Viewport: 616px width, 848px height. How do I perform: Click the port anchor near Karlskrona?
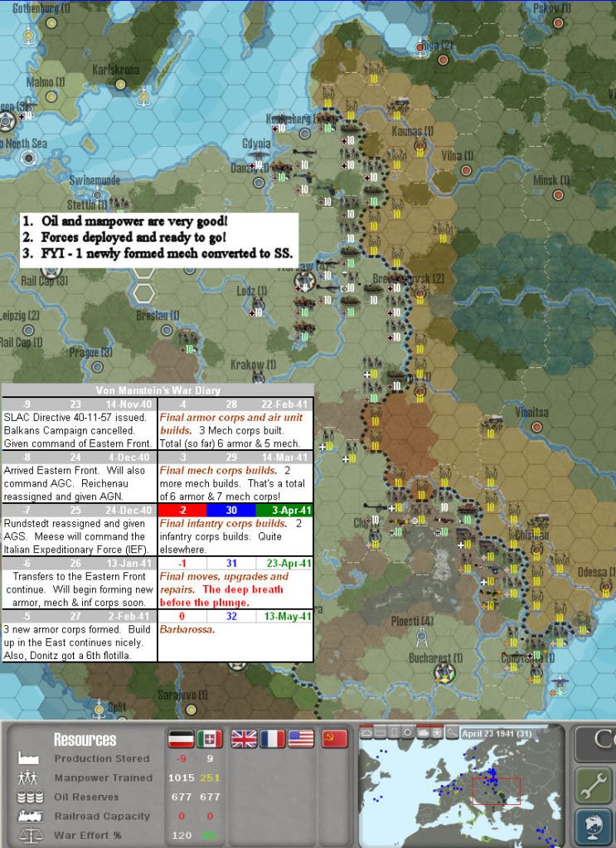[x=143, y=99]
